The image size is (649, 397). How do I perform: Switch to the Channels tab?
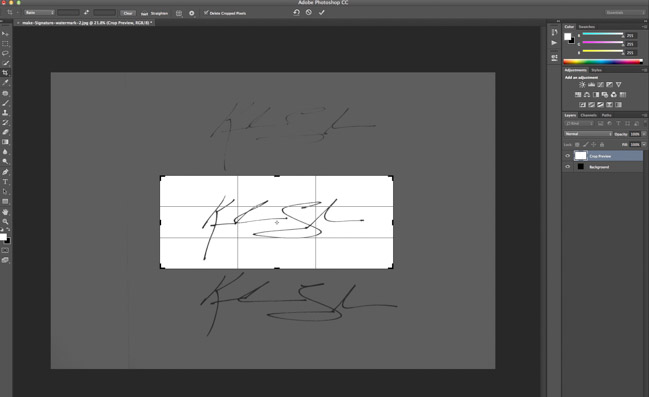point(588,115)
